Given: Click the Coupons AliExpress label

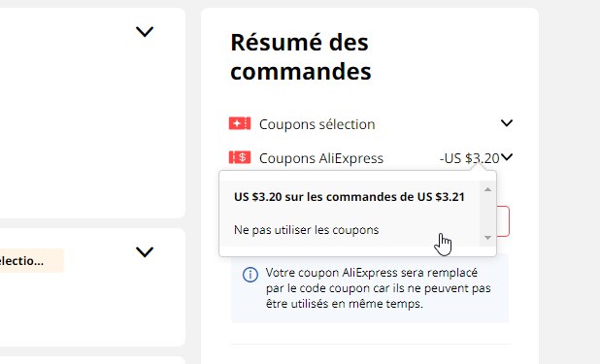Looking at the screenshot, I should 321,158.
